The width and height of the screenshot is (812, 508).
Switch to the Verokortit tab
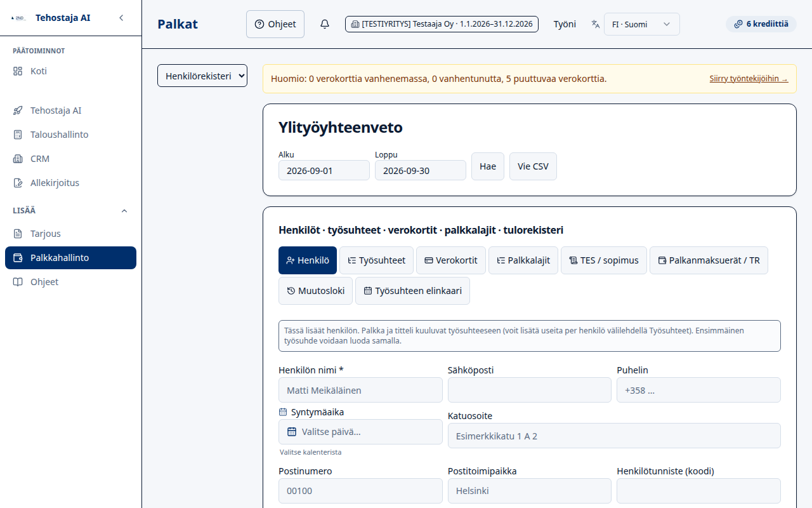pyautogui.click(x=451, y=260)
